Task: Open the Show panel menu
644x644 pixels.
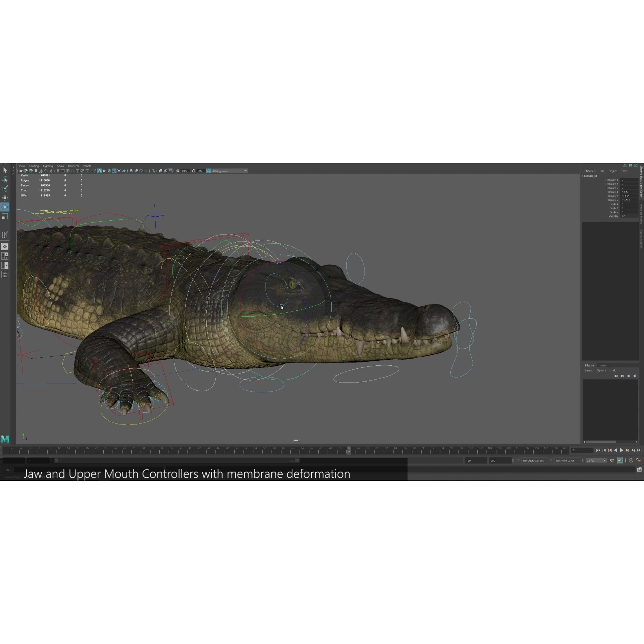Action: click(x=60, y=166)
